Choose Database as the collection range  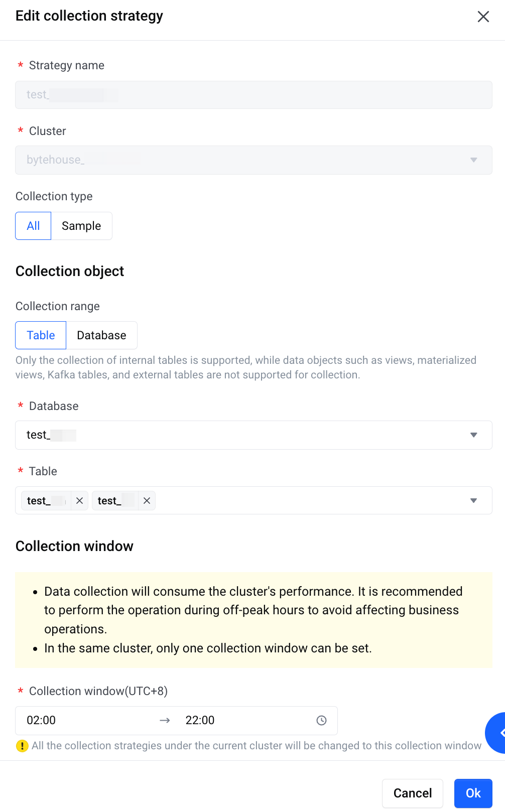click(x=101, y=335)
